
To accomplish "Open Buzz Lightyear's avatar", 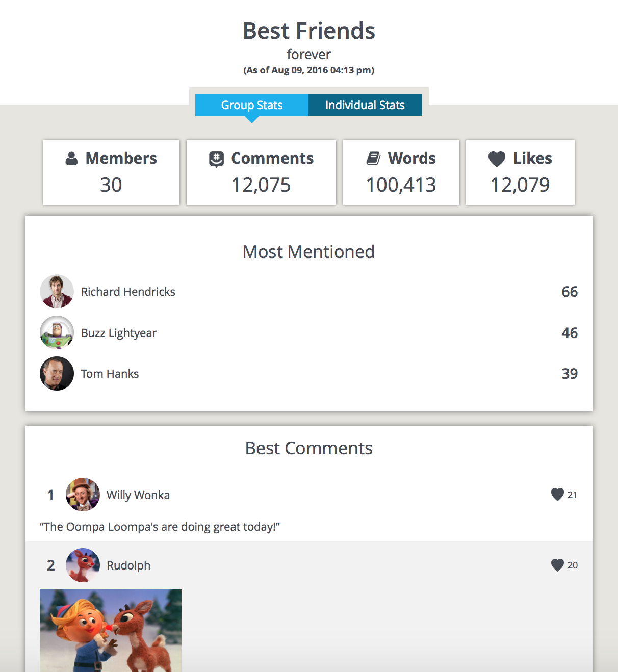I will tap(57, 332).
